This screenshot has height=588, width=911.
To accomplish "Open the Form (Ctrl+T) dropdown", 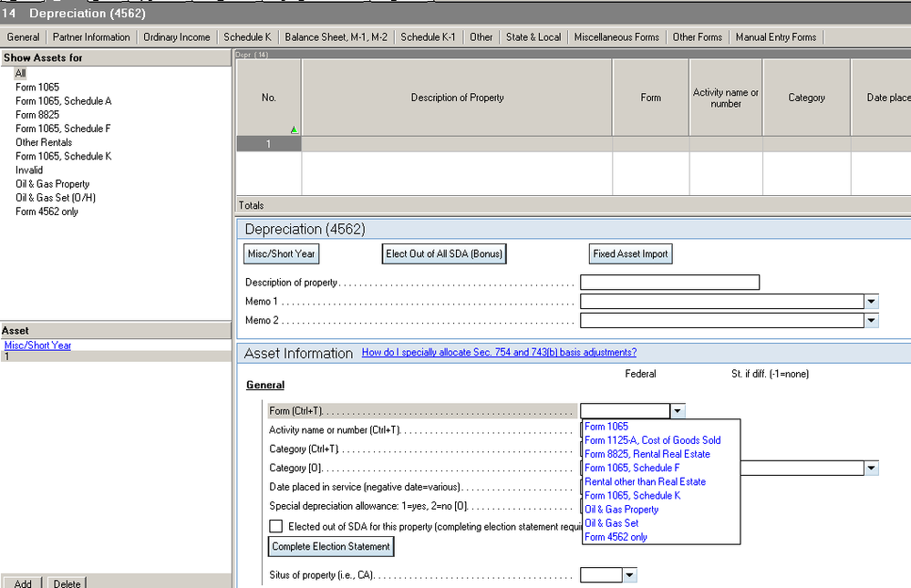I will [x=677, y=410].
